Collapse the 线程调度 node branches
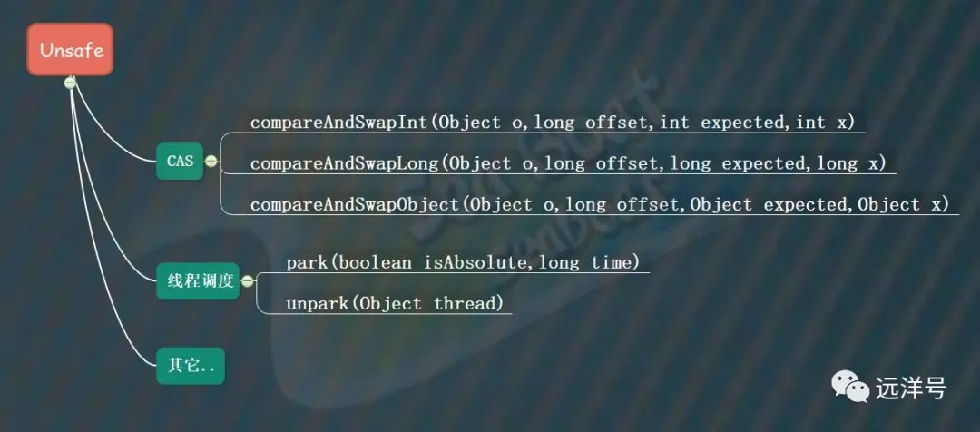This screenshot has height=432, width=980. pyautogui.click(x=248, y=281)
